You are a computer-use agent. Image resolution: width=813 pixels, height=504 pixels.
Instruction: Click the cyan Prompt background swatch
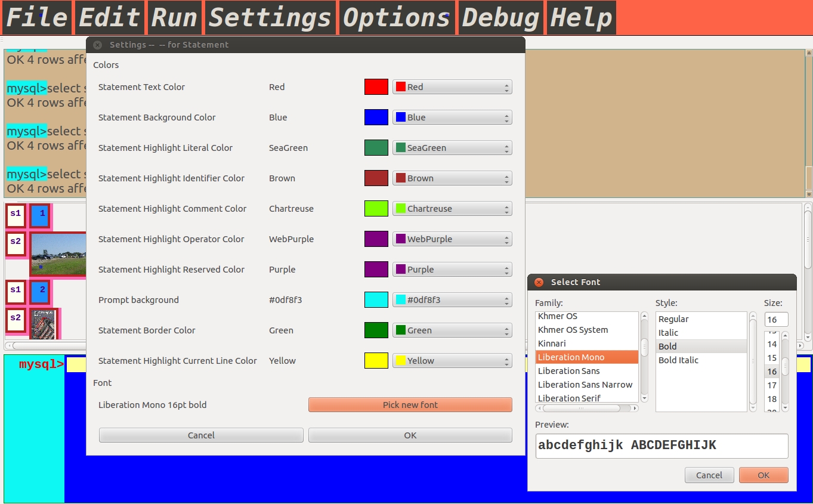click(x=376, y=300)
